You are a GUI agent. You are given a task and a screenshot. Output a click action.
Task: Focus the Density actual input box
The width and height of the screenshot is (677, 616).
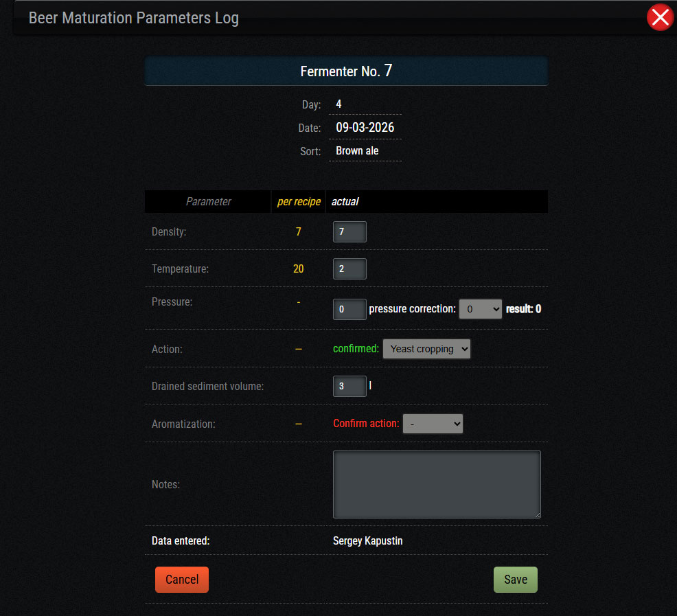[x=349, y=232]
